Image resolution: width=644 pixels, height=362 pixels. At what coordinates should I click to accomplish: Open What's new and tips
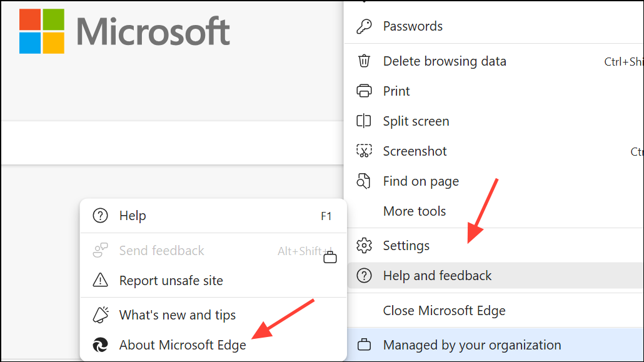click(177, 315)
